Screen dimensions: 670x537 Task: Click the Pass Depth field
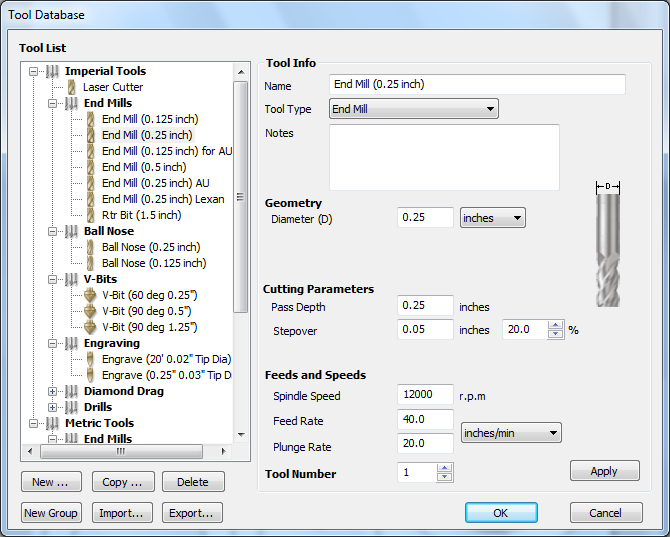coord(425,305)
